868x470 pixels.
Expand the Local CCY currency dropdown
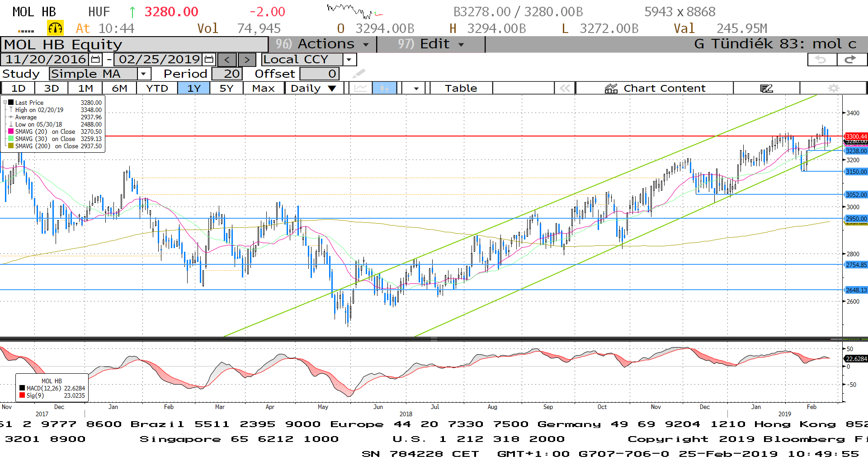[349, 60]
